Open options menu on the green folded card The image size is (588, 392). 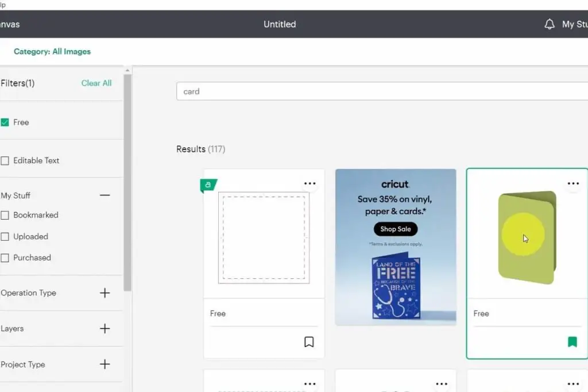tap(573, 183)
